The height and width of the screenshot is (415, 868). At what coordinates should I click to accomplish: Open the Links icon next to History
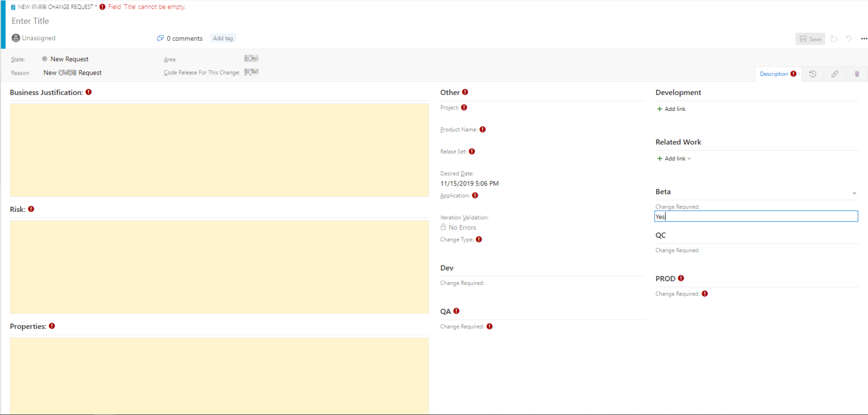click(x=835, y=74)
